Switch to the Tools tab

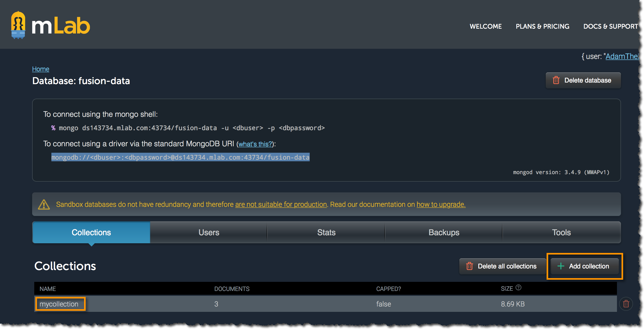(x=562, y=232)
